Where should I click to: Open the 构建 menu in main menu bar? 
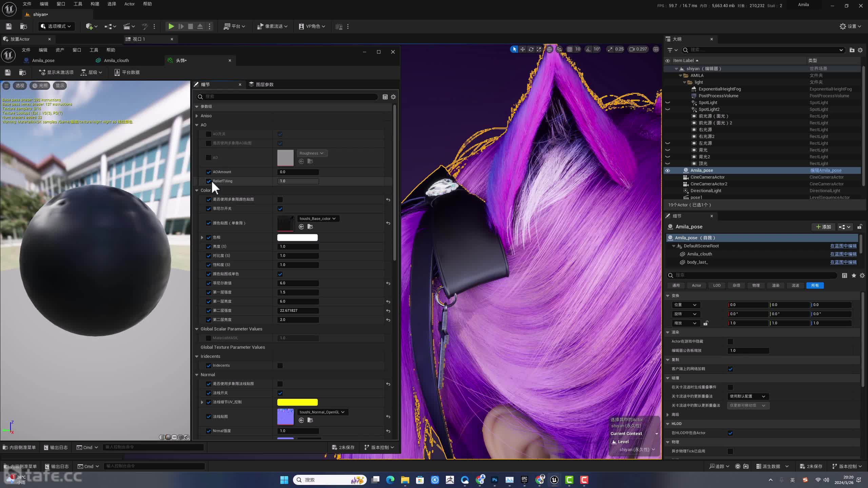click(95, 4)
